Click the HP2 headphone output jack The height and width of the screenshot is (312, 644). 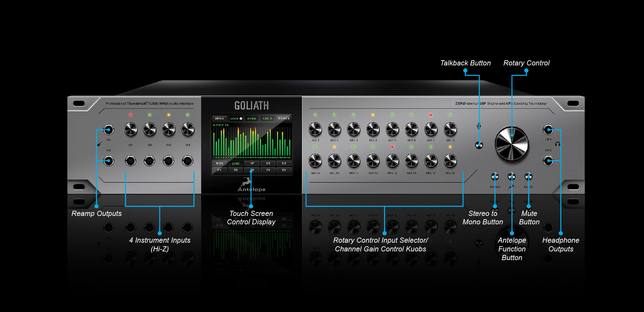(x=548, y=161)
